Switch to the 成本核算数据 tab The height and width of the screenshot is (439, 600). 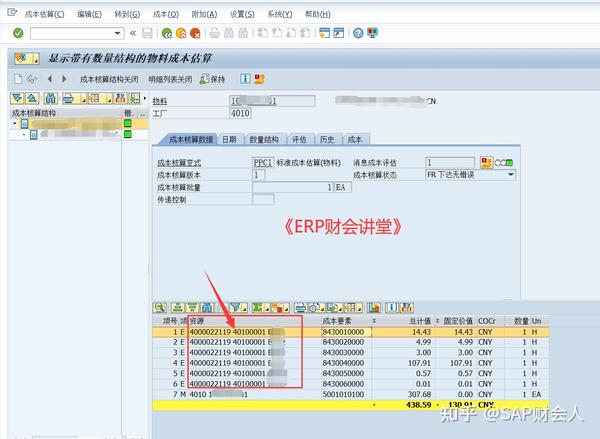[191, 140]
